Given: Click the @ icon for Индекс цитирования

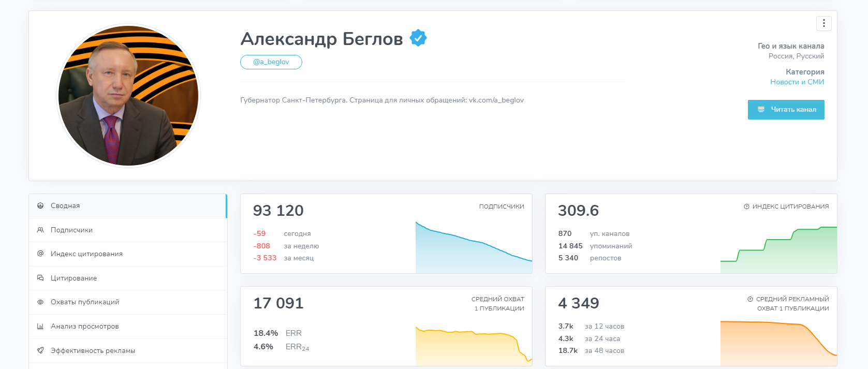Looking at the screenshot, I should [x=40, y=254].
